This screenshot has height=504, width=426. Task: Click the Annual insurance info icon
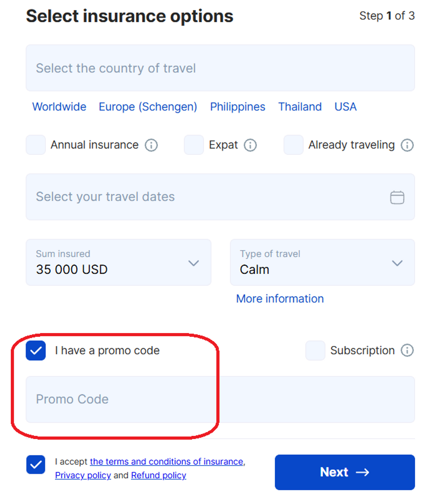[151, 145]
